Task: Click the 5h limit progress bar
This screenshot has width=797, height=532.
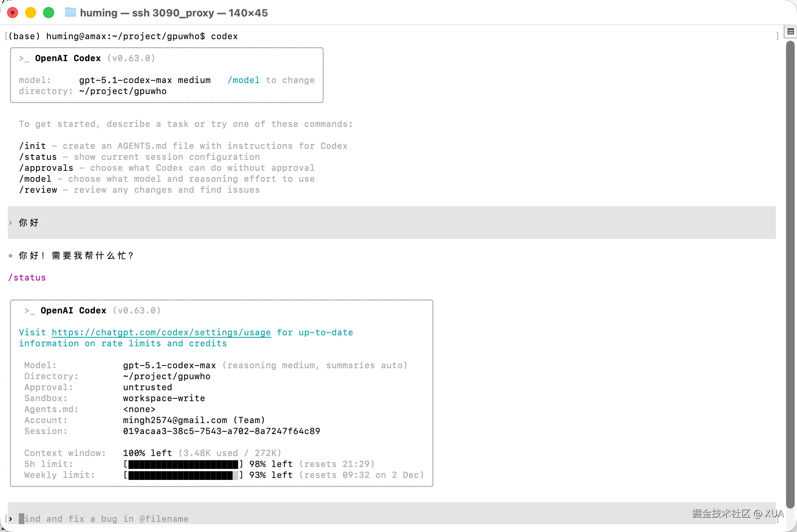Action: 183,464
